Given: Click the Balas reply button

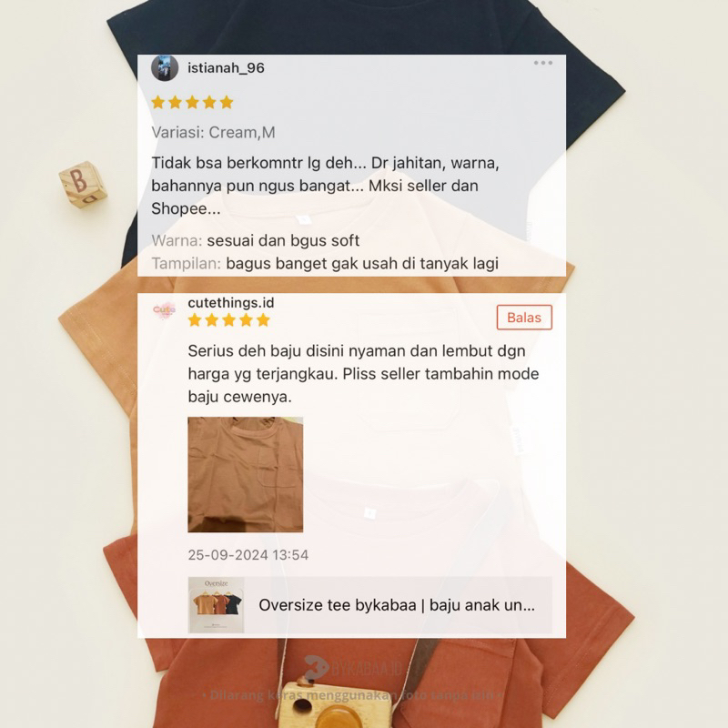Looking at the screenshot, I should pyautogui.click(x=524, y=318).
